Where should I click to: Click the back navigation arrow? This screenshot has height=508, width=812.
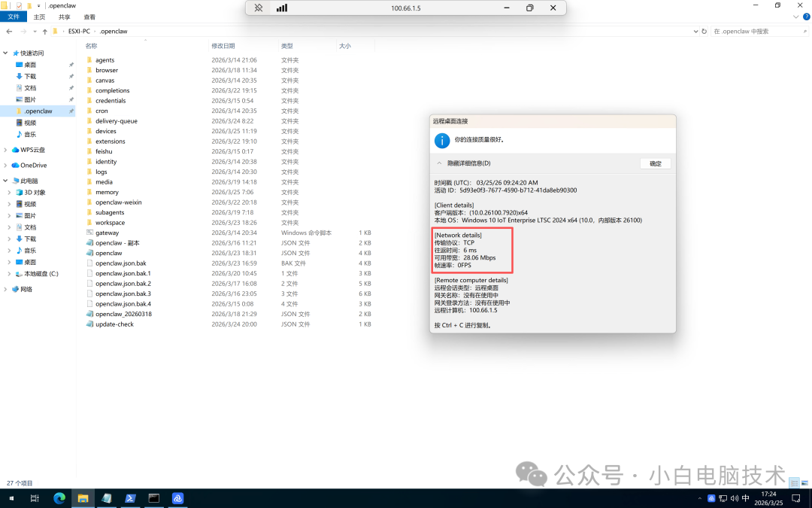click(9, 31)
